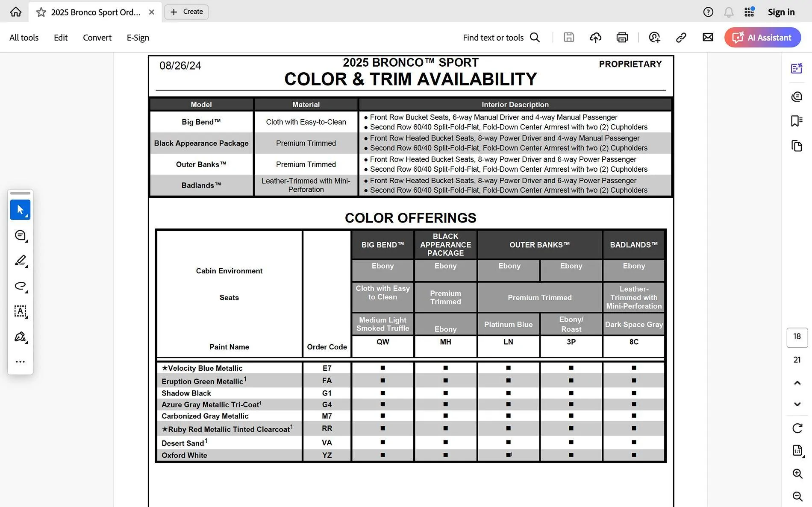Viewport: 812px width, 507px height.
Task: Select the freehand draw loop tool
Action: click(x=20, y=286)
